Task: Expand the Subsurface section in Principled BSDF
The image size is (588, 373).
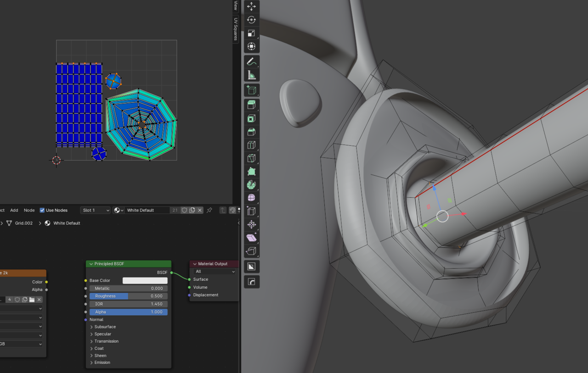Action: coord(105,327)
